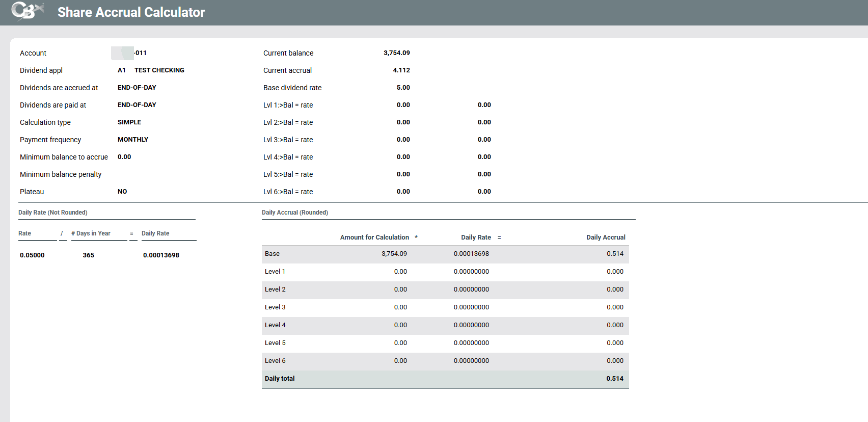The height and width of the screenshot is (422, 868).
Task: Click the Daily Rate (Not Rounded) section heading
Action: (53, 213)
